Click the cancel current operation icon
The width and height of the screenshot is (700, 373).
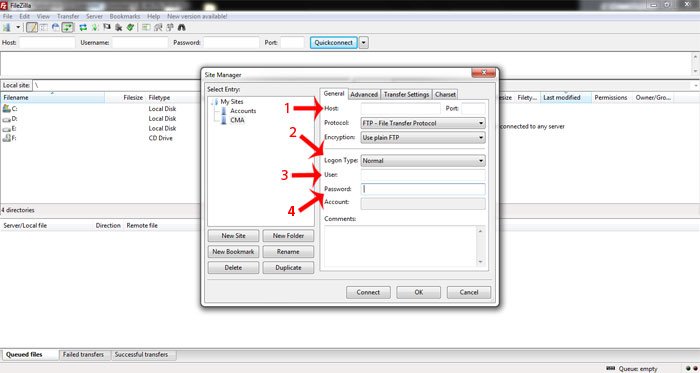(107, 28)
